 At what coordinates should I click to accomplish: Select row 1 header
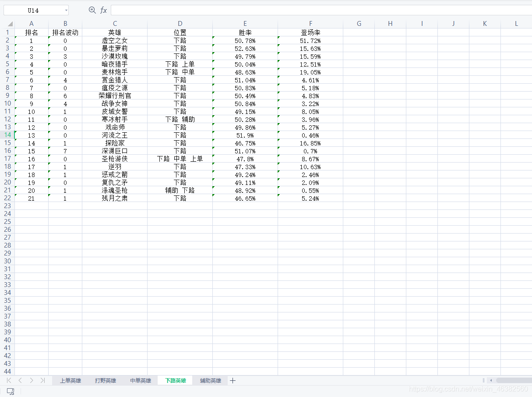(x=7, y=32)
